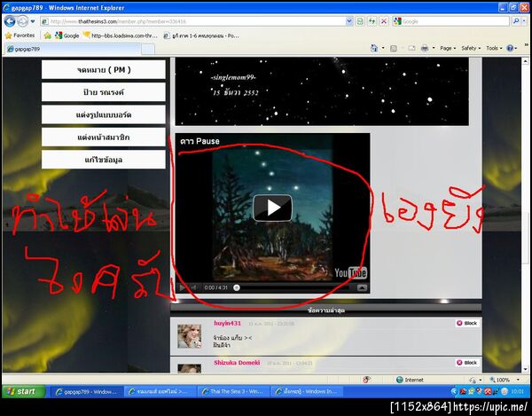Expand the Print dropdown arrow
Screen dimensions: 532x416
[434, 48]
